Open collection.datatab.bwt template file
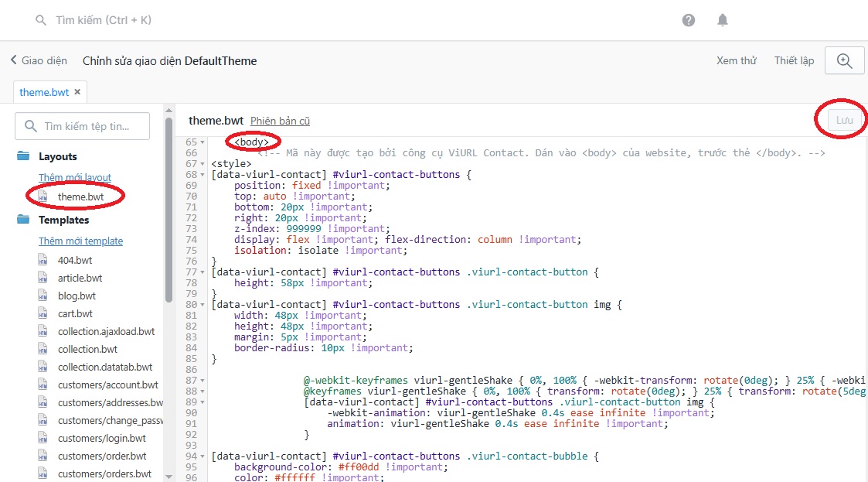Screen dimensions: 868x482 click(105, 367)
